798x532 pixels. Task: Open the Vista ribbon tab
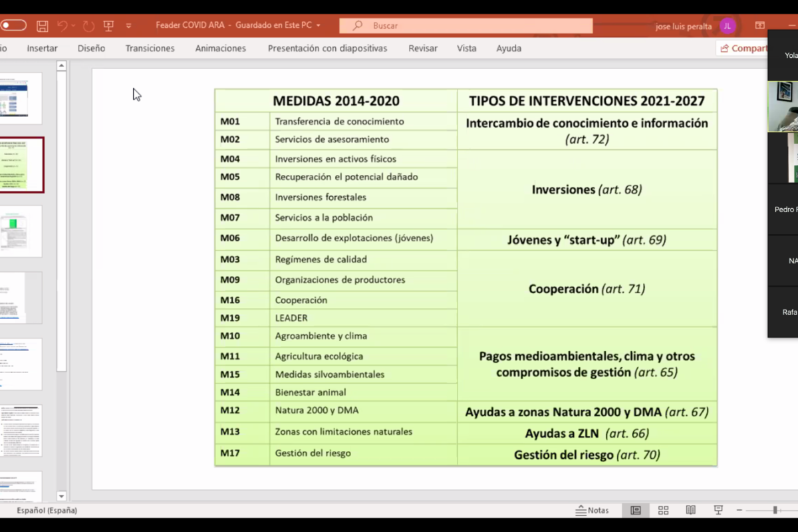point(466,48)
